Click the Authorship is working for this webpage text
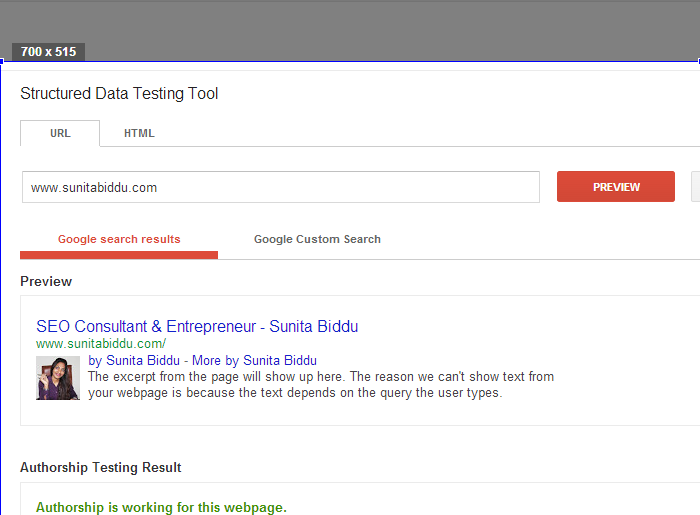 (161, 507)
